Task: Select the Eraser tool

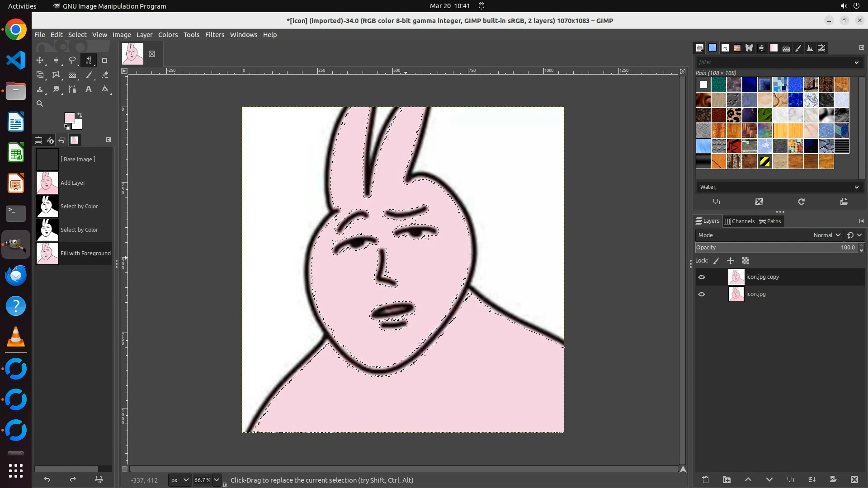Action: 105,75
